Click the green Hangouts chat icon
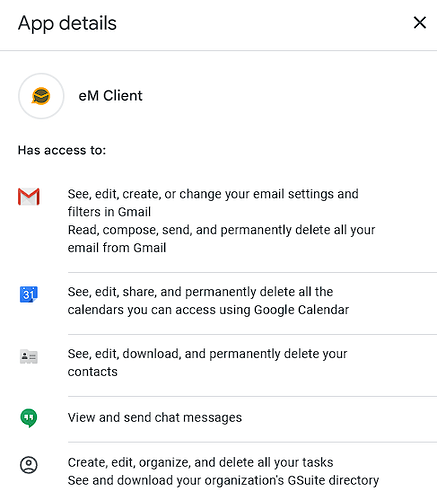 point(29,418)
